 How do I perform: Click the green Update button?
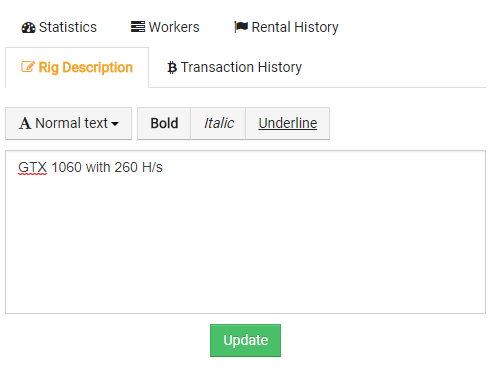point(245,340)
